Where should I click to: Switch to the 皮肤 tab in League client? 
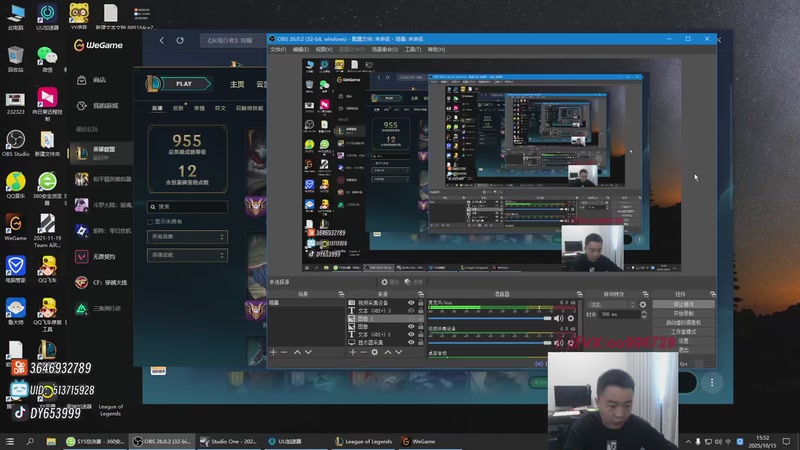coord(178,108)
